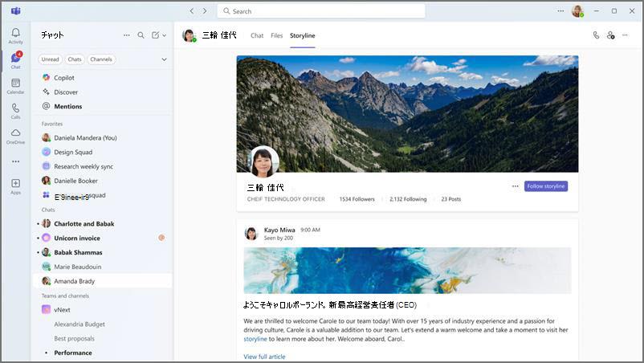Click the mention badge on Unicorn invoice

[161, 238]
